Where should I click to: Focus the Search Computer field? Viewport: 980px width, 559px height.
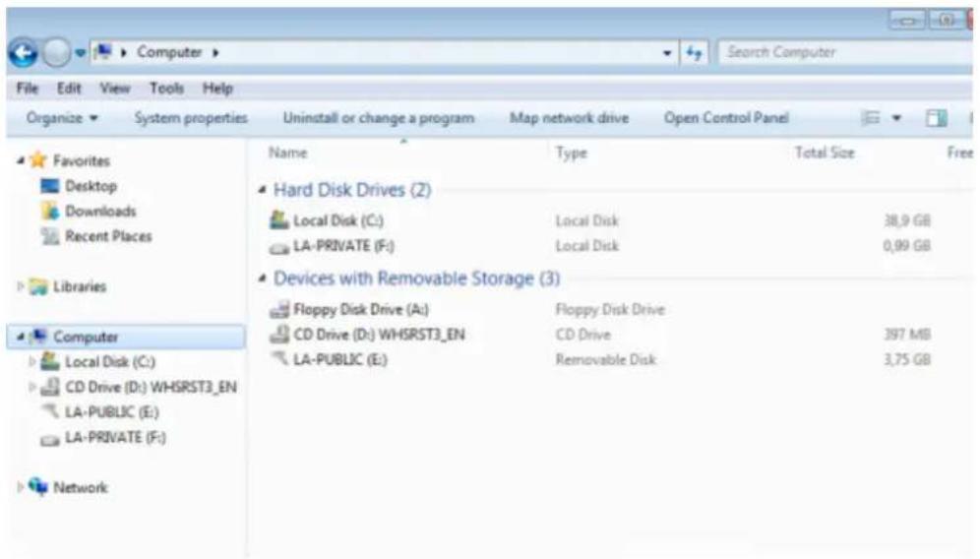(x=844, y=52)
